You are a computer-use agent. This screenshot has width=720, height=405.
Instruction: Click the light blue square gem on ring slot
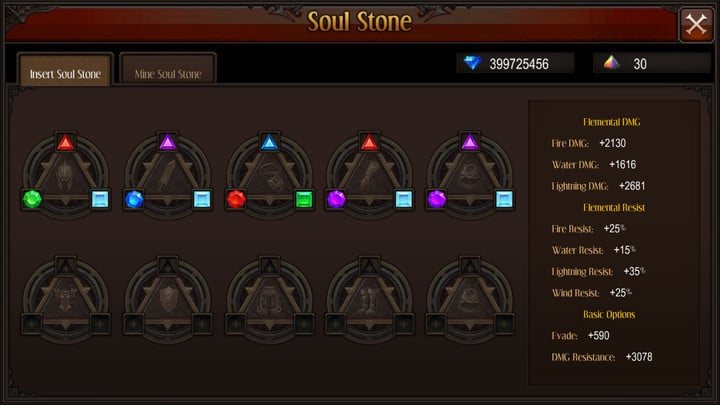point(504,199)
